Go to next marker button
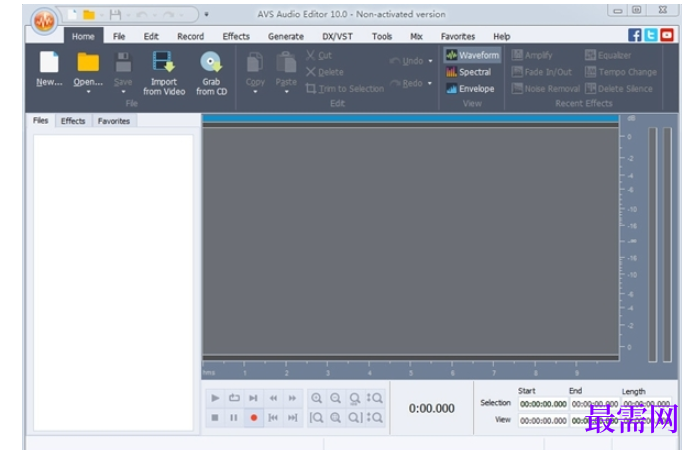This screenshot has height=450, width=697. 292,418
